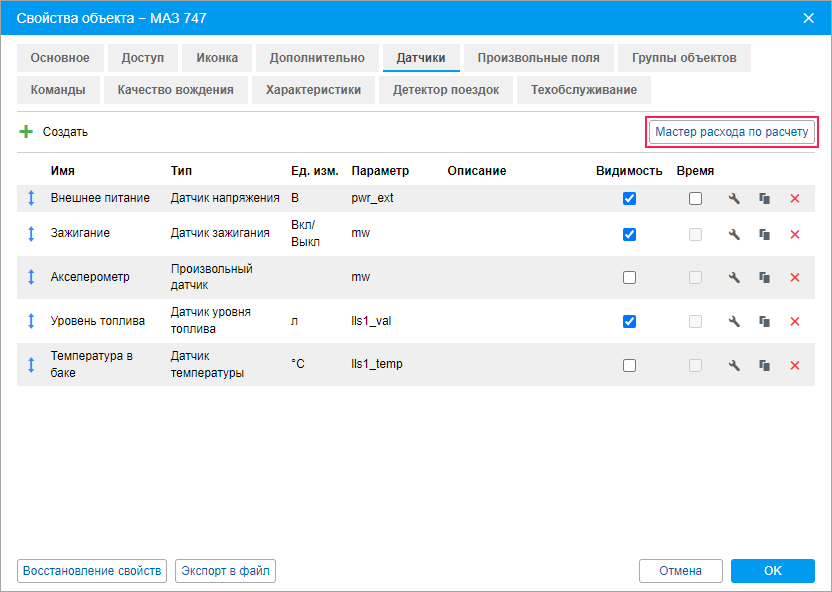832x592 pixels.
Task: Open properties wrench for Внешнее питание sensor
Action: [x=733, y=199]
